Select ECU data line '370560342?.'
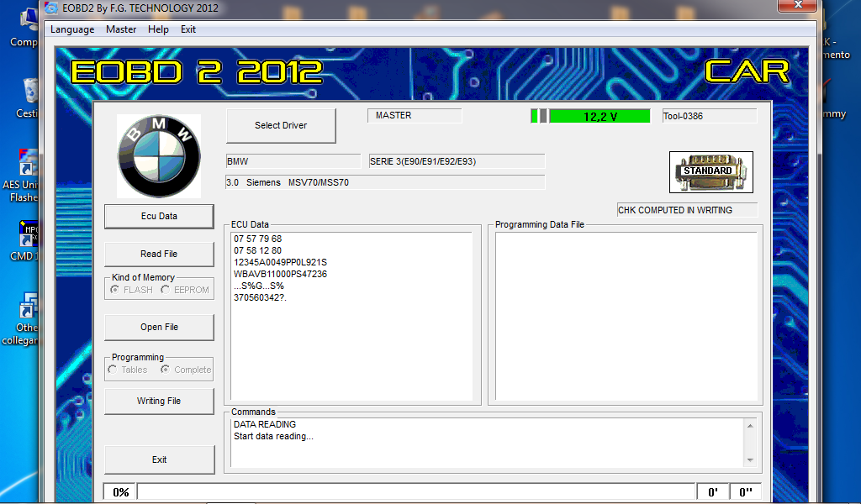This screenshot has height=504, width=861. pos(261,298)
